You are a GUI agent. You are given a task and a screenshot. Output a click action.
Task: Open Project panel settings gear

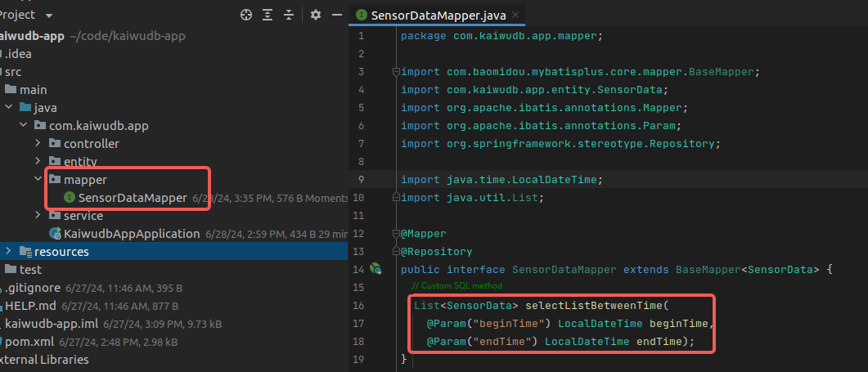pyautogui.click(x=316, y=15)
